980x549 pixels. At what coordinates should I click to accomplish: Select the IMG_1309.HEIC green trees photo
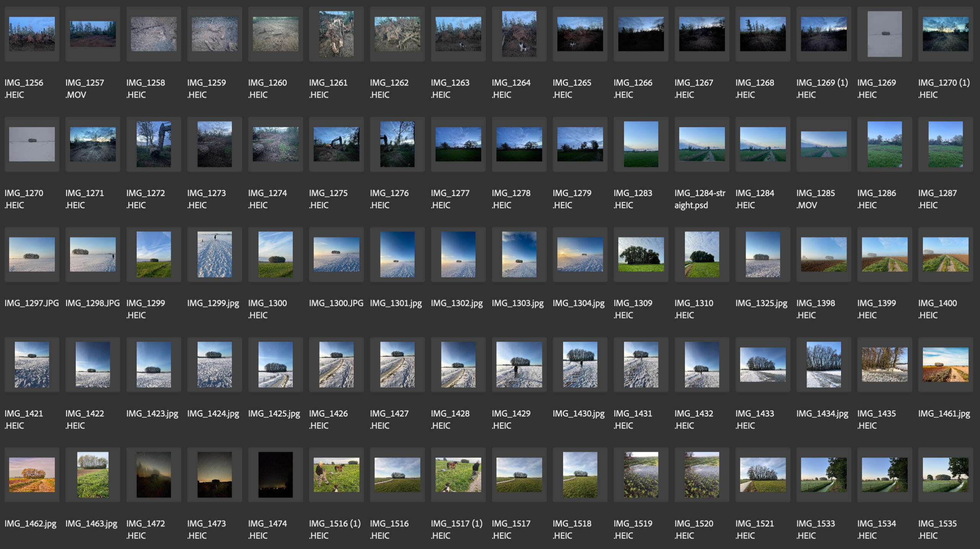(641, 254)
